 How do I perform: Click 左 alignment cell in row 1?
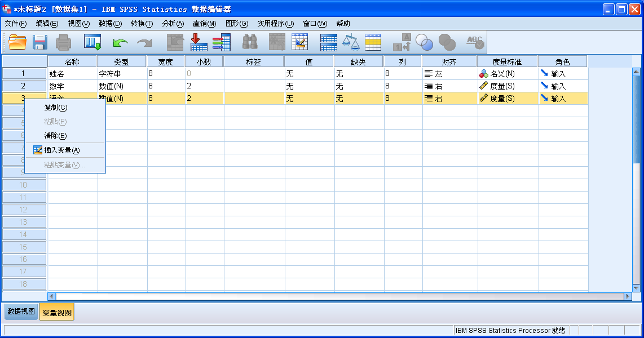pyautogui.click(x=450, y=74)
